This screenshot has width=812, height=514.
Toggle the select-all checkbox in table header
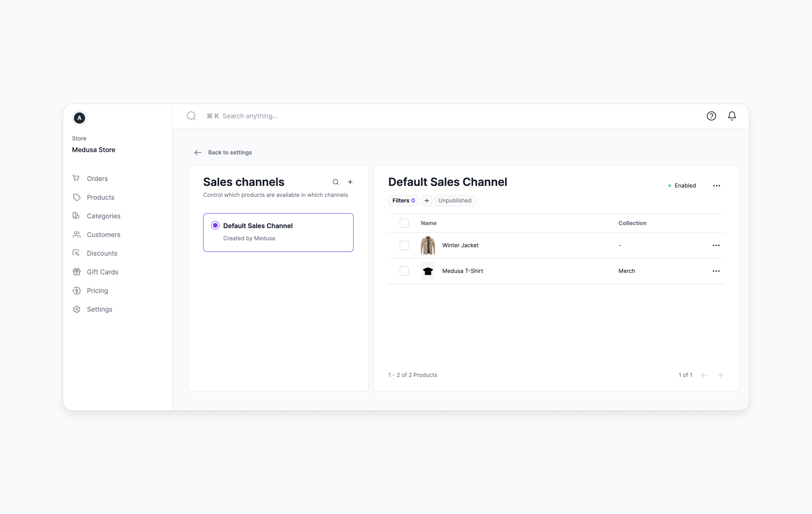click(404, 223)
